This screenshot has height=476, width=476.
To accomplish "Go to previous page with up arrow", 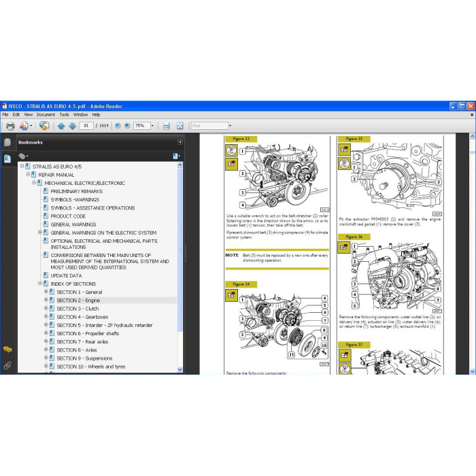I will [x=61, y=126].
